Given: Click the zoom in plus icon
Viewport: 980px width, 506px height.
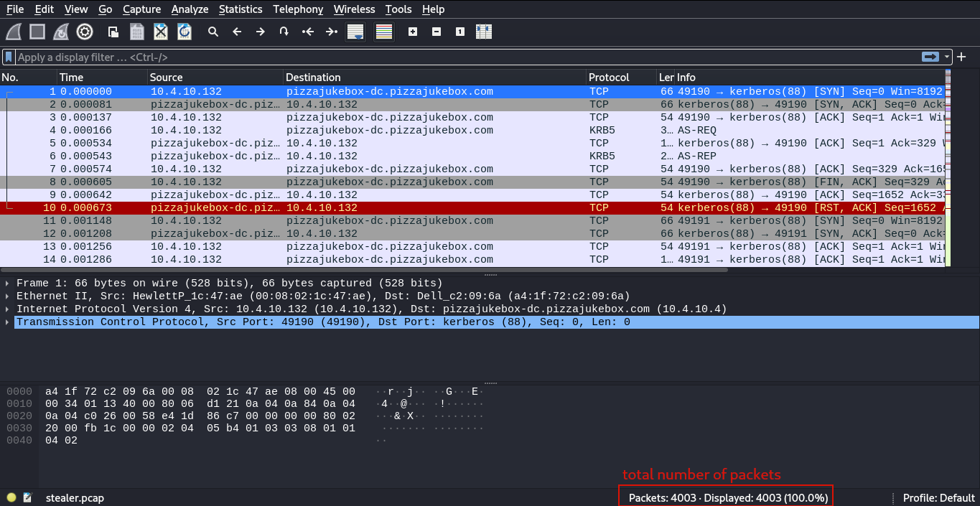Looking at the screenshot, I should point(413,32).
